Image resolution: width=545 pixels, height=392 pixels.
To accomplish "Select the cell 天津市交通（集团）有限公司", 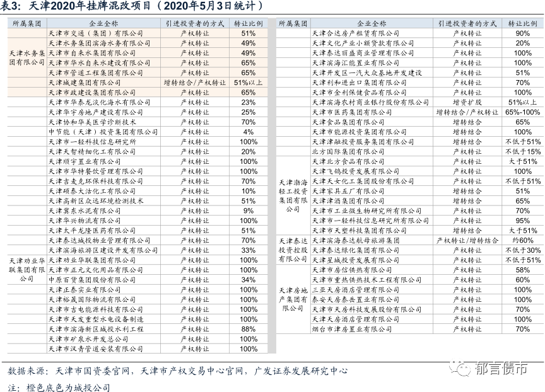I will pos(96,33).
